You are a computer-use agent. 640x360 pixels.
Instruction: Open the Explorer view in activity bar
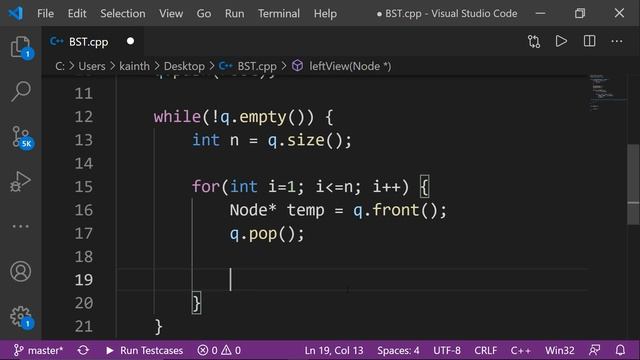coord(20,47)
